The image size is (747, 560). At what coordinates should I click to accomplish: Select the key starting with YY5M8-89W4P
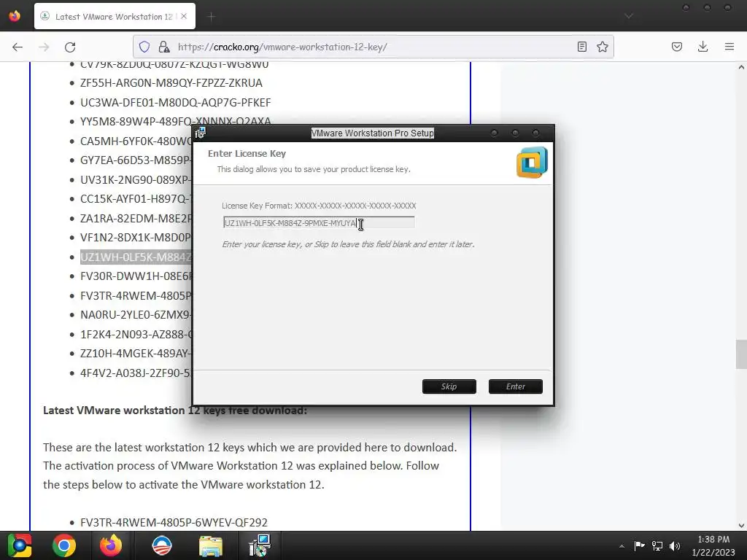tap(175, 121)
